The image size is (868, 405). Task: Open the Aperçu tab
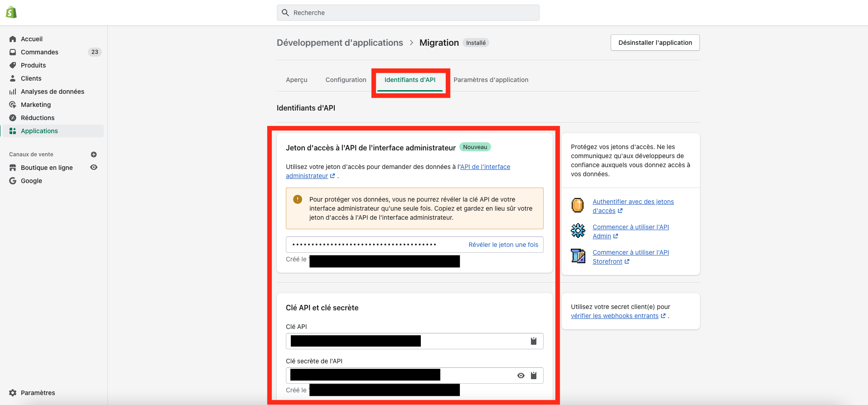[297, 80]
